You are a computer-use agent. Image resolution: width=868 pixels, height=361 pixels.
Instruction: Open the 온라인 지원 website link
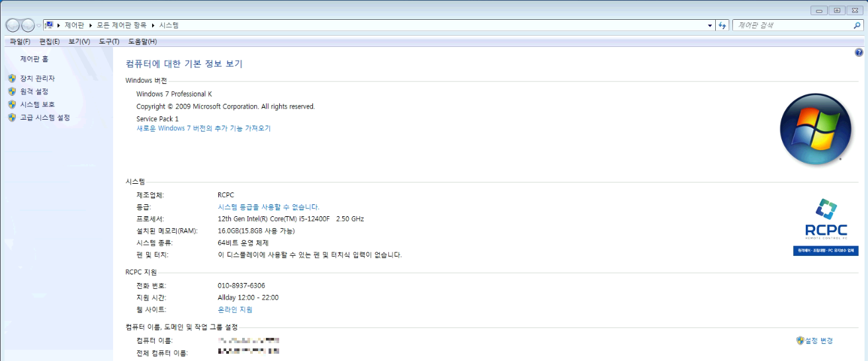point(235,309)
